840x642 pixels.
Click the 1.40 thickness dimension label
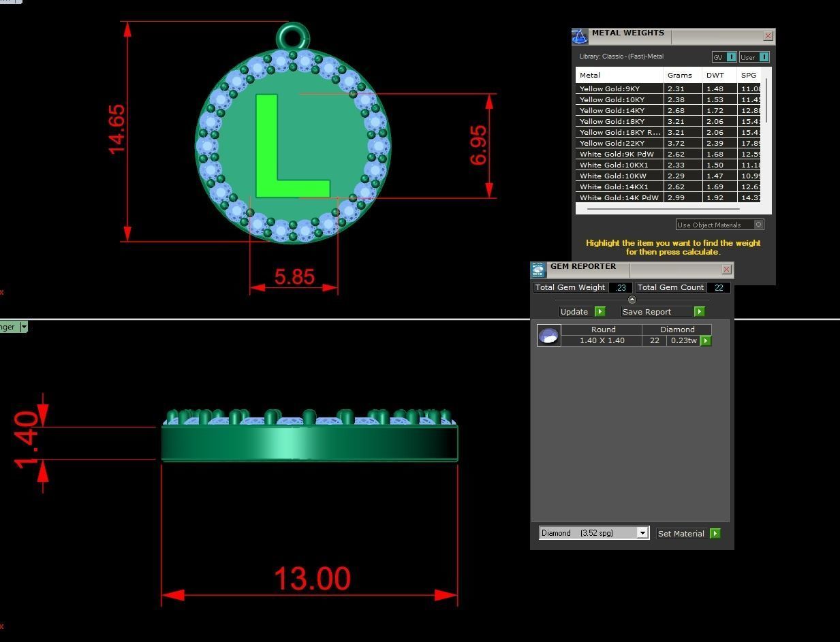(x=27, y=439)
